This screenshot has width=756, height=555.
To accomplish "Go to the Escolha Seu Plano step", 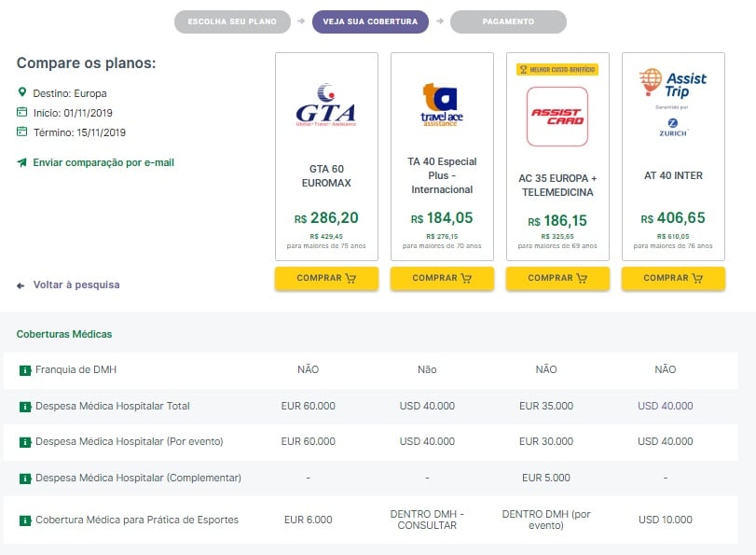I will click(x=232, y=21).
